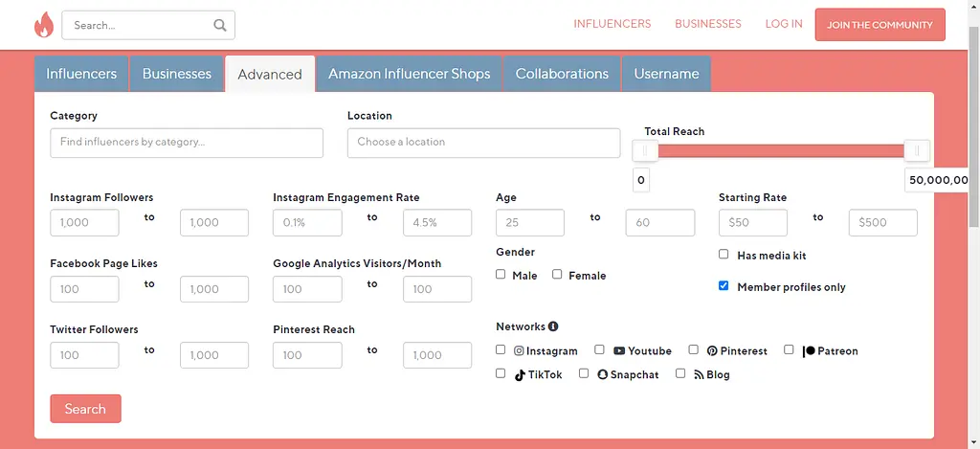Click the Instagram network icon
Viewport: 980px width, 449px height.
tap(520, 351)
